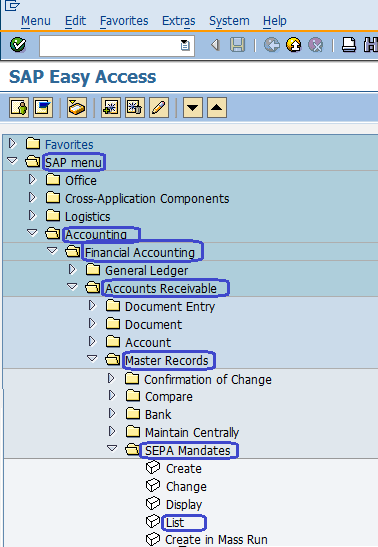Click the red Cancel icon
The image size is (378, 547).
tap(316, 45)
